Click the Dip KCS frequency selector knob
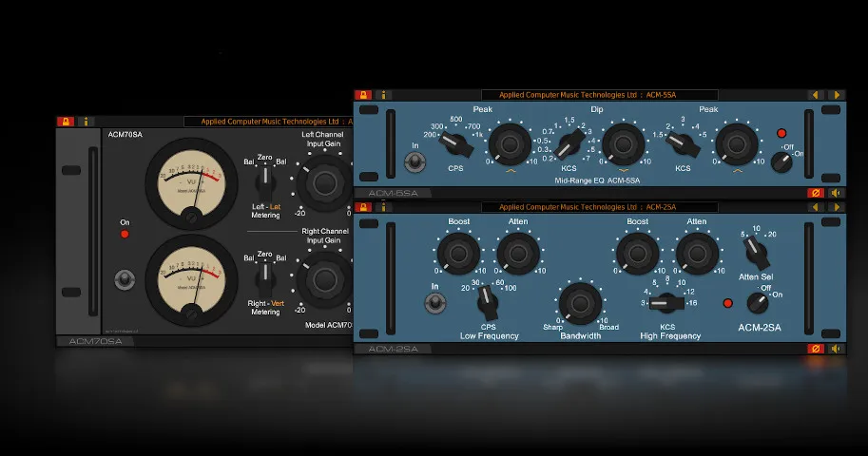The width and height of the screenshot is (868, 456). pyautogui.click(x=569, y=145)
